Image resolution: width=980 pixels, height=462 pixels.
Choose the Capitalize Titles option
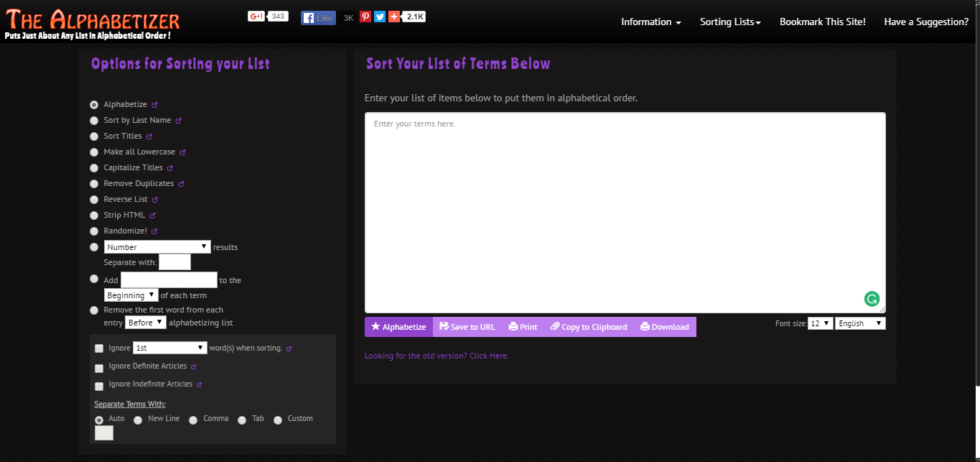click(94, 168)
